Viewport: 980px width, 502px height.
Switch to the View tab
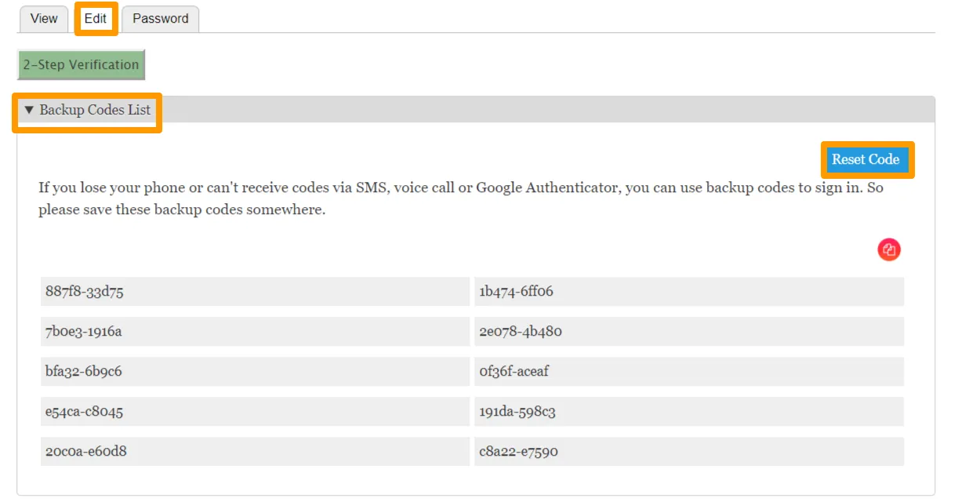(43, 19)
